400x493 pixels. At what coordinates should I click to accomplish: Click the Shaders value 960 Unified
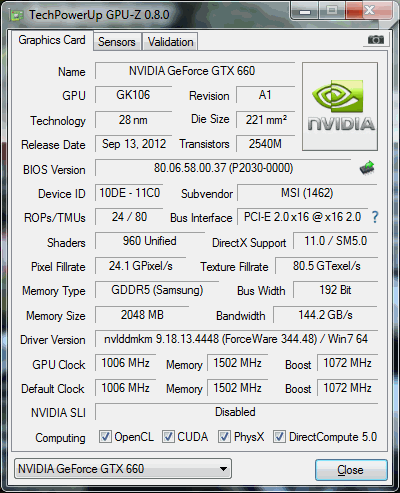click(x=150, y=241)
